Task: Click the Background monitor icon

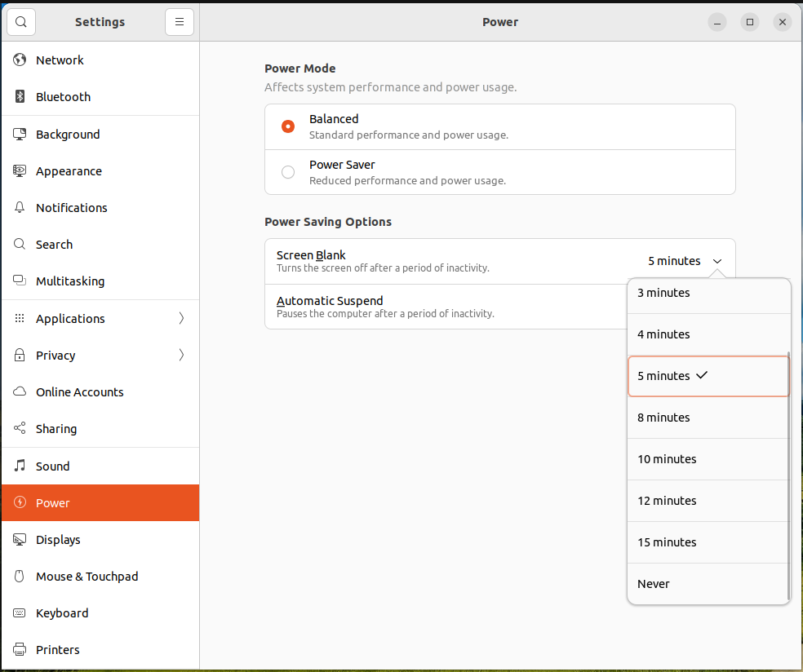Action: coord(20,134)
